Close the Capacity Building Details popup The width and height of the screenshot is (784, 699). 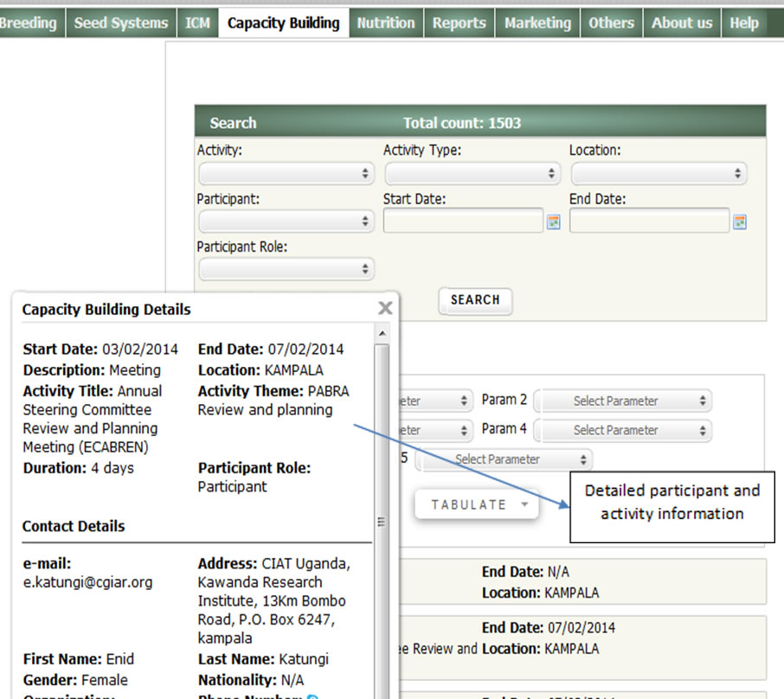point(385,308)
